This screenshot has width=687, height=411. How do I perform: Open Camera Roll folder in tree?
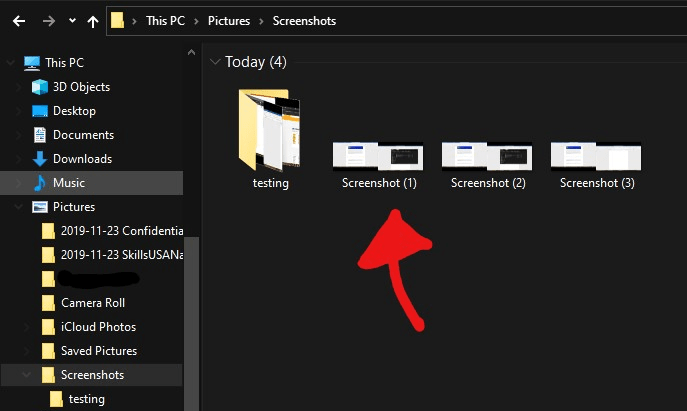click(x=93, y=303)
